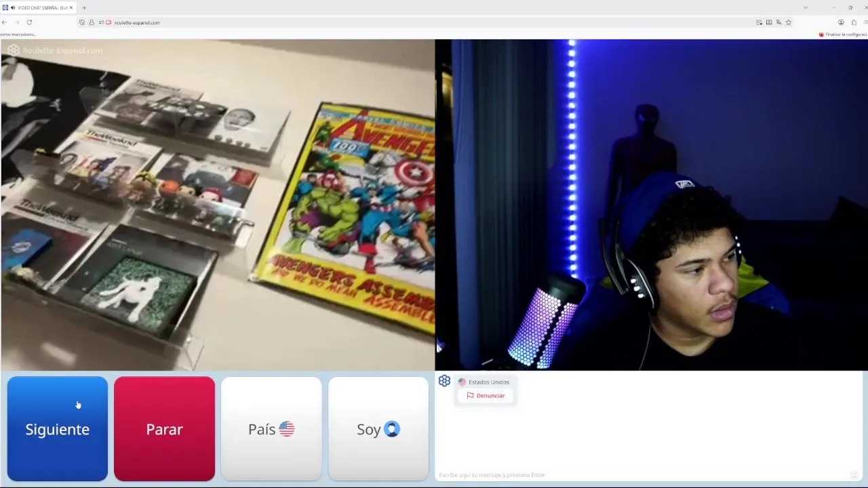This screenshot has height=488, width=868.
Task: Go back with browser back arrow
Action: coord(5,22)
